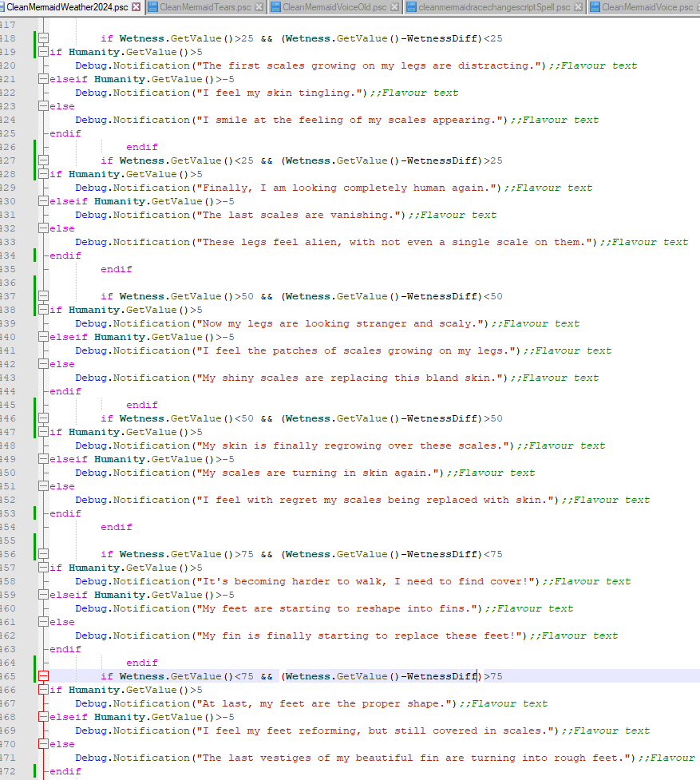The height and width of the screenshot is (780, 700).
Task: Collapse the fold marker on line 457
Action: click(44, 568)
